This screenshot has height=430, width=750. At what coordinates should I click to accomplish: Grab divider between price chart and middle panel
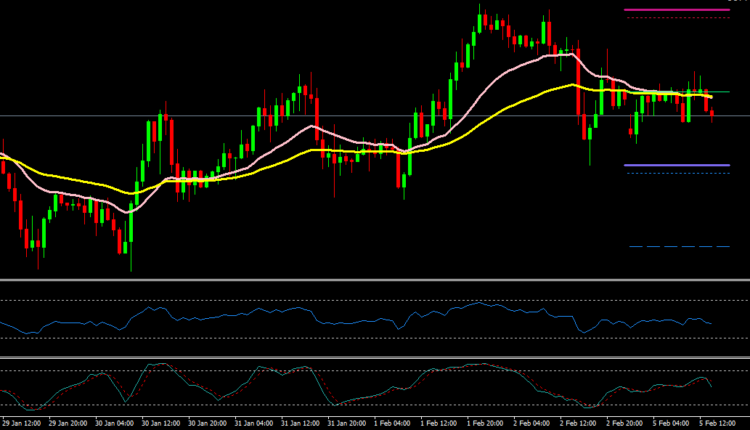(375, 280)
